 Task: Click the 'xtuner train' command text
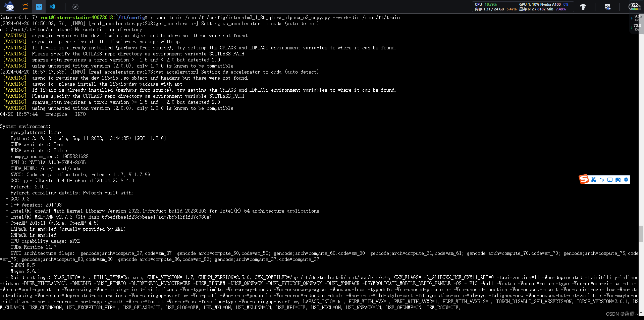[x=166, y=17]
